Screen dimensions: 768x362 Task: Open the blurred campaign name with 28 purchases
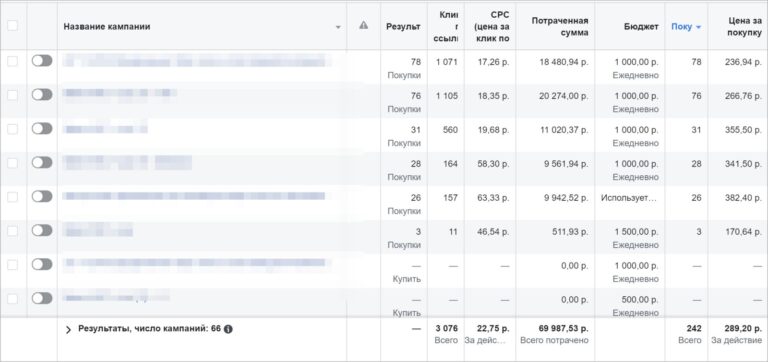tap(127, 162)
